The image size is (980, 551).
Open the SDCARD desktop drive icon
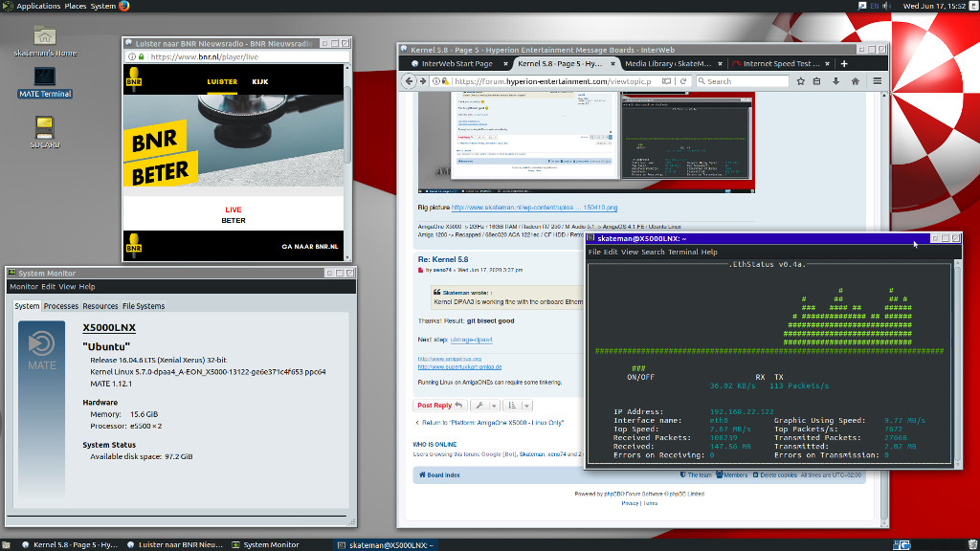coord(45,131)
